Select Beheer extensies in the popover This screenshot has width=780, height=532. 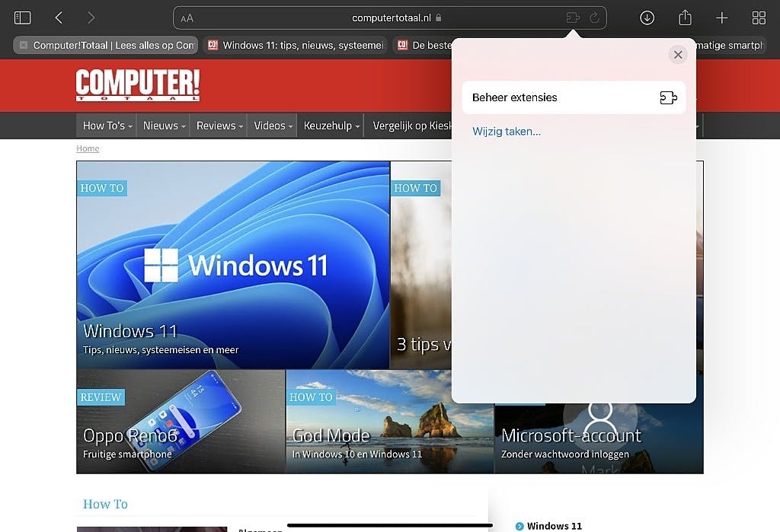tap(574, 97)
